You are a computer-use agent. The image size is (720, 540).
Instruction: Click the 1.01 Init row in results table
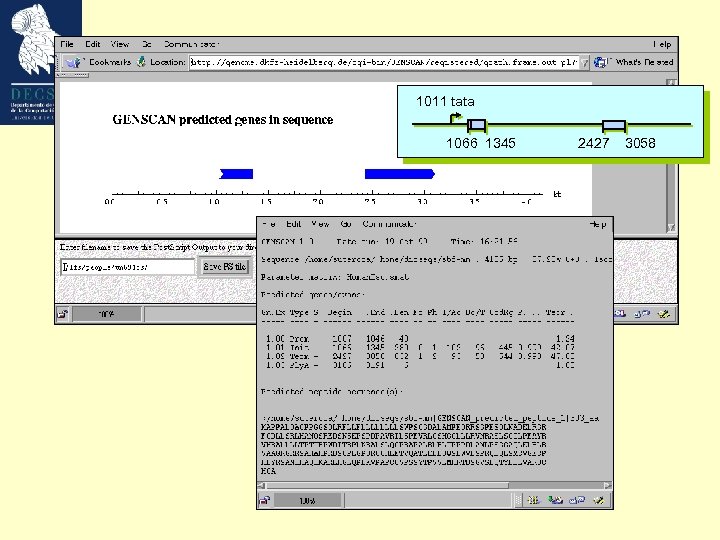click(420, 348)
